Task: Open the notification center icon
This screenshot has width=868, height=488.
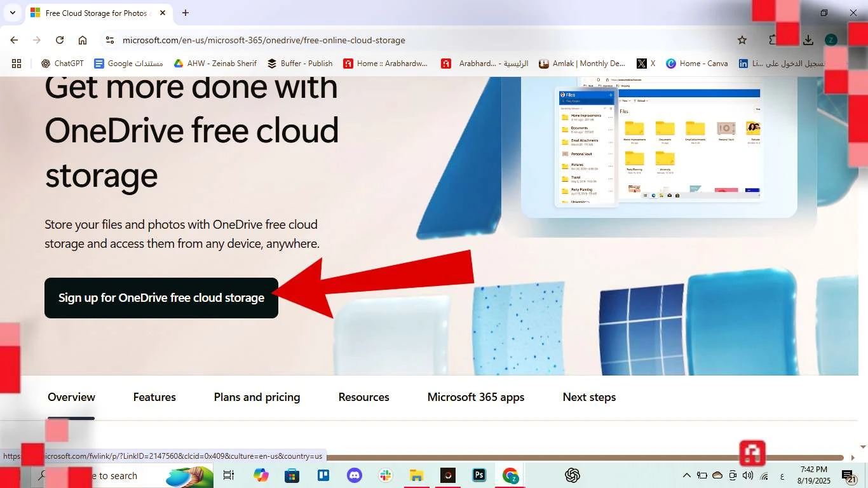Action: [849, 476]
